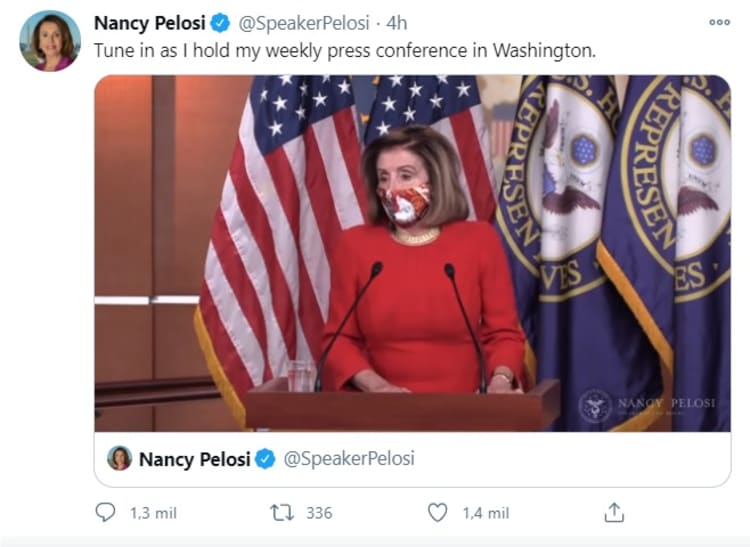Click the reply speech bubble icon
This screenshot has height=547, width=750.
(105, 513)
